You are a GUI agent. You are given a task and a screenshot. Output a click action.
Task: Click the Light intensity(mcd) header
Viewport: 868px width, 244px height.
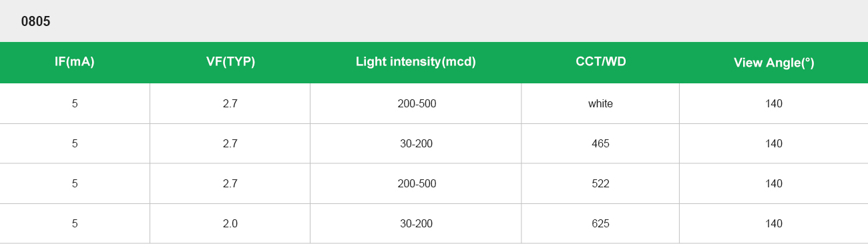click(x=416, y=62)
